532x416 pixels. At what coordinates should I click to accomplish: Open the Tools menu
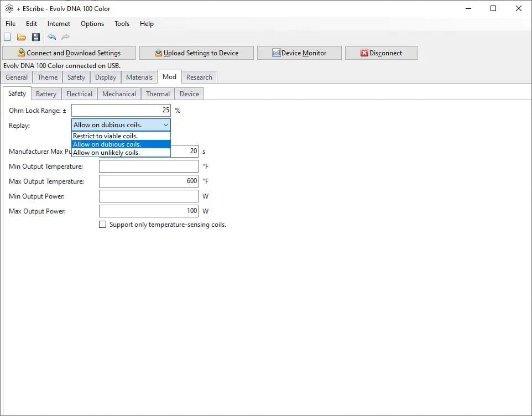122,24
